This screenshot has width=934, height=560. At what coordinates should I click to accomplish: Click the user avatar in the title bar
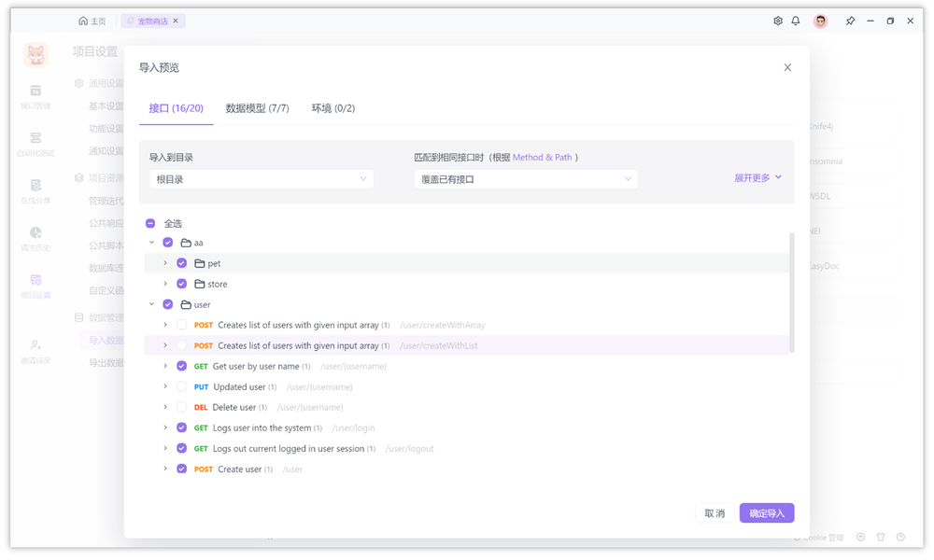click(819, 20)
